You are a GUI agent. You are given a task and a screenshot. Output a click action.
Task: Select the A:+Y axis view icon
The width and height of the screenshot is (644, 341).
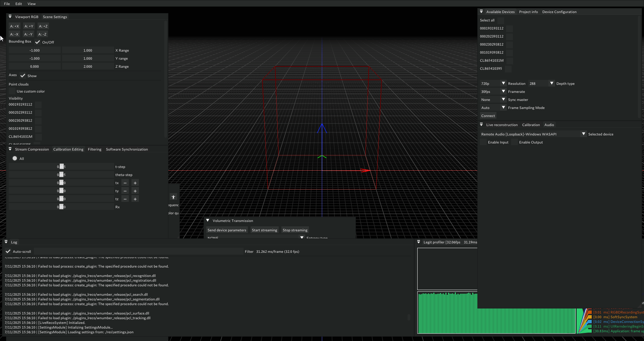(x=29, y=26)
